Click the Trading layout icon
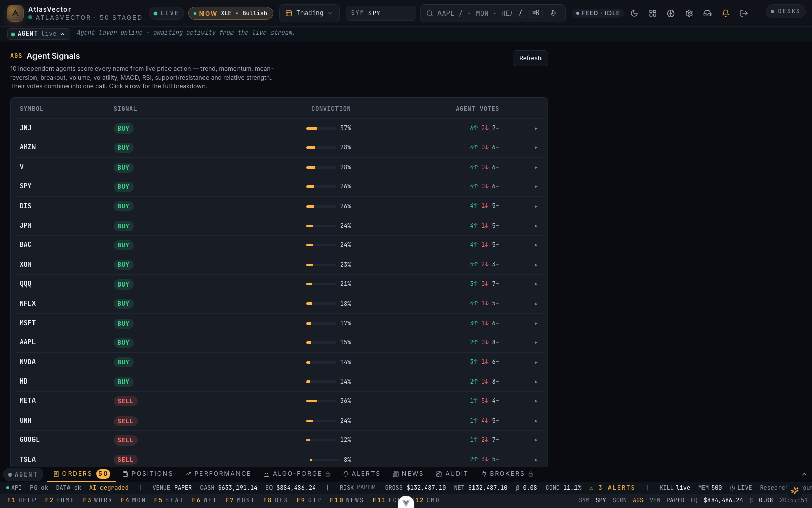The image size is (812, 508). click(x=289, y=13)
